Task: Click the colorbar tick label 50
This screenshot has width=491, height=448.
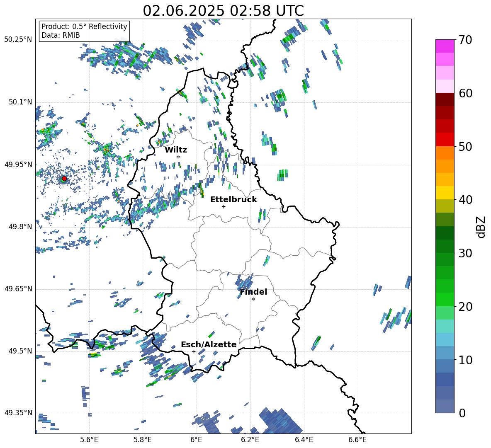Action: tap(465, 146)
